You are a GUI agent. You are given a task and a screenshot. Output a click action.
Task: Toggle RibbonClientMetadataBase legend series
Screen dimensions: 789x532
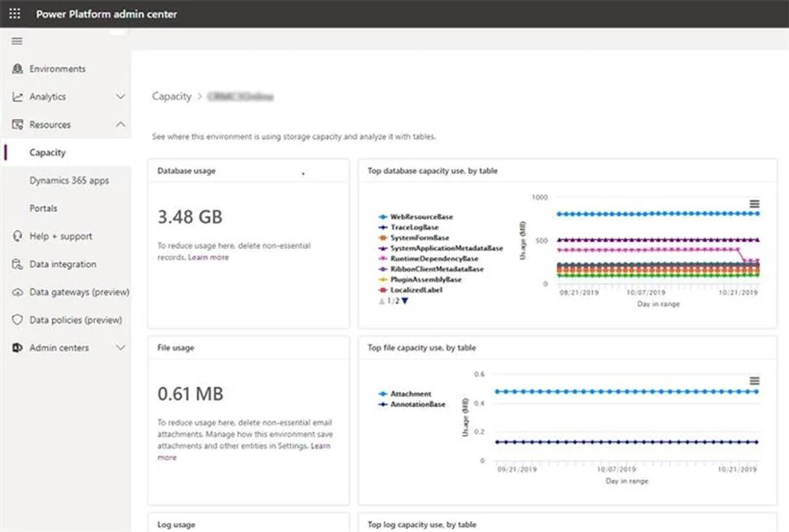coord(431,269)
